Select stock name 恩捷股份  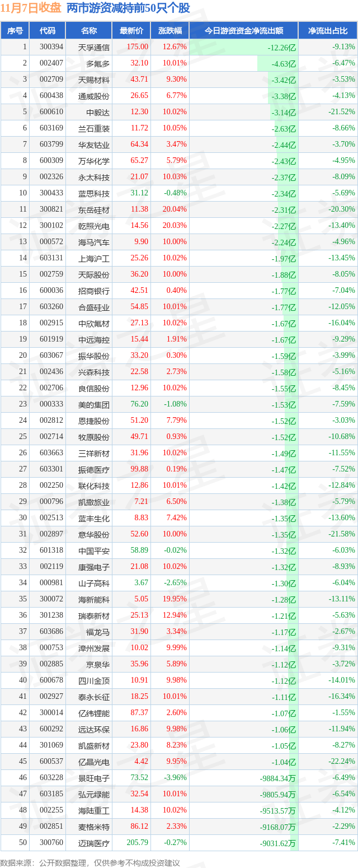click(x=94, y=421)
